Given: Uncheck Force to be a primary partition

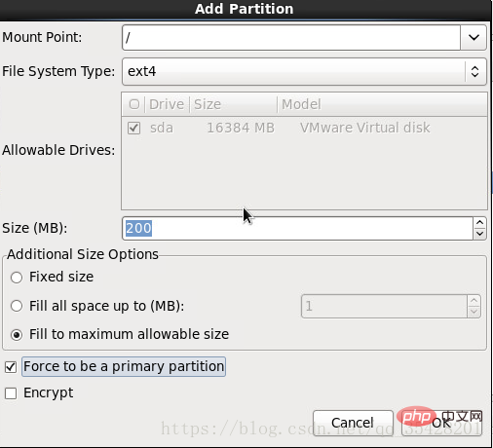Looking at the screenshot, I should coord(11,367).
